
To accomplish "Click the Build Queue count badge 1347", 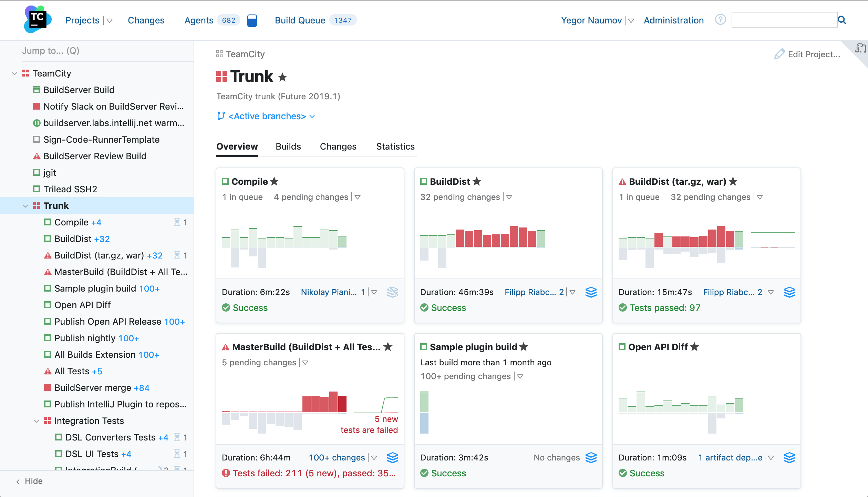I will 343,20.
